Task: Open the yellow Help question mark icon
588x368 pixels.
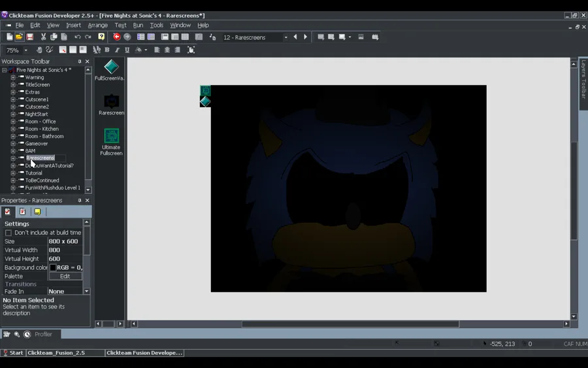Action: pos(101,37)
